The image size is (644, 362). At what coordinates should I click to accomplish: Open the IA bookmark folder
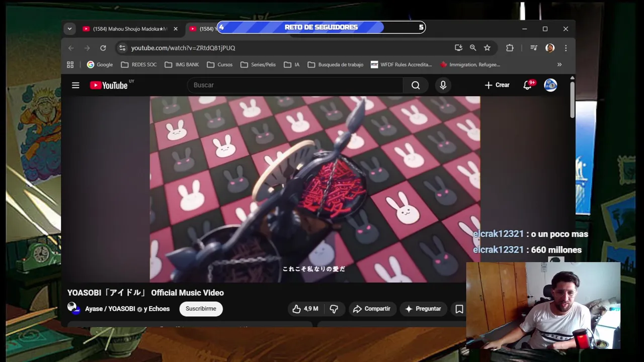[x=292, y=64]
